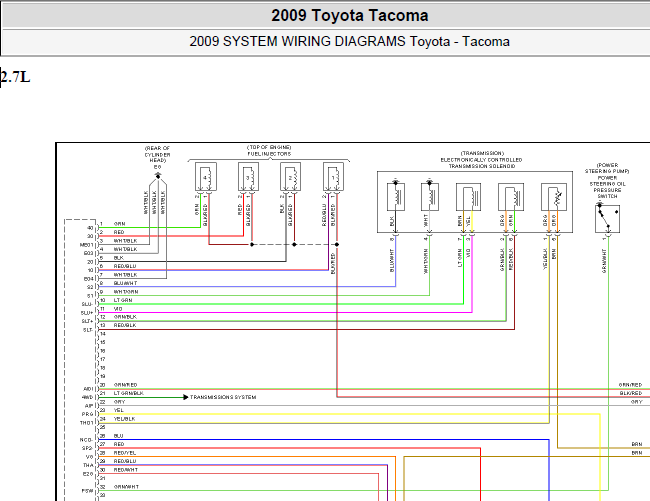Click the pin 6 "RED/BLU" wire label
The image size is (650, 501).
point(125,266)
